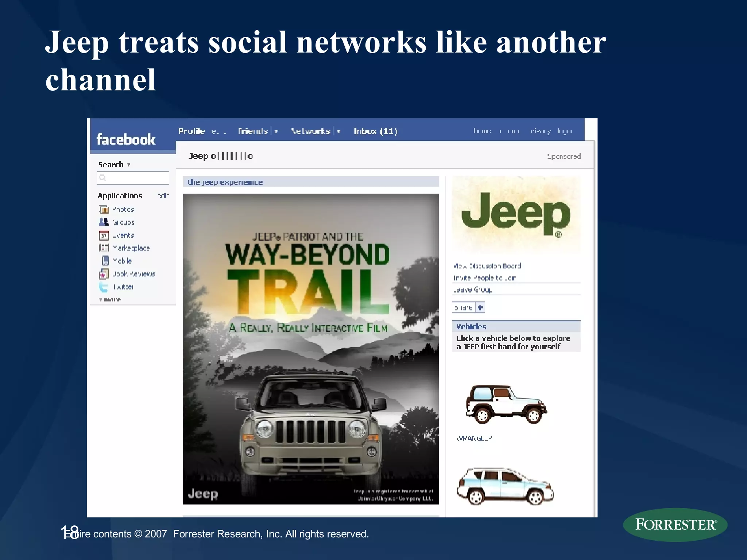Open the Friends menu item
The height and width of the screenshot is (560, 747).
click(x=253, y=131)
